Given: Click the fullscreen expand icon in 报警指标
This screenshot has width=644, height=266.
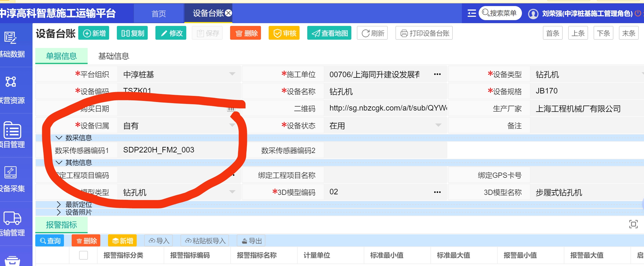Looking at the screenshot, I should point(633,224).
